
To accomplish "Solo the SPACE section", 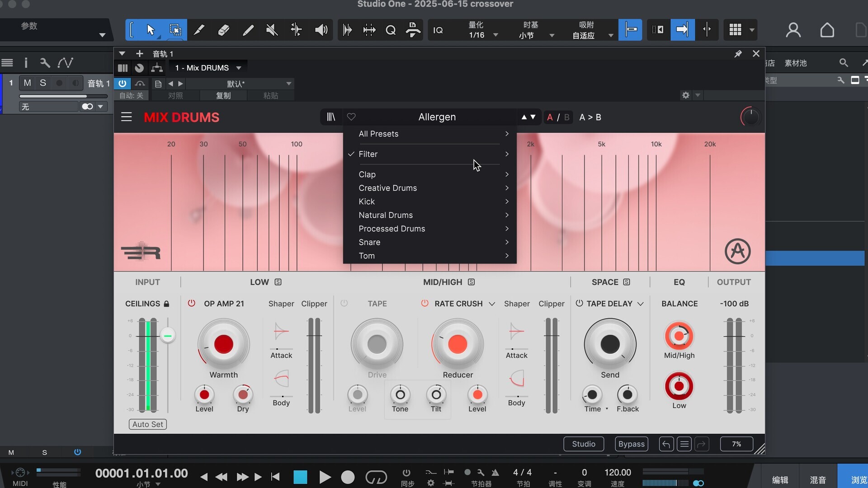I will tap(627, 282).
